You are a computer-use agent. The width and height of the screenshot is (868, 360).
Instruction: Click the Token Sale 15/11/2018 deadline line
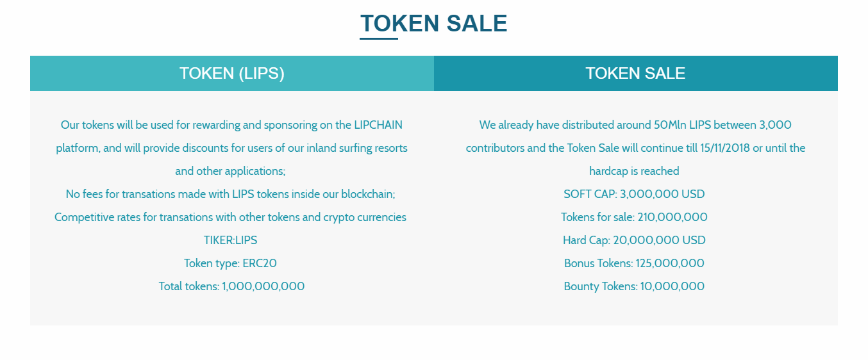click(x=635, y=148)
